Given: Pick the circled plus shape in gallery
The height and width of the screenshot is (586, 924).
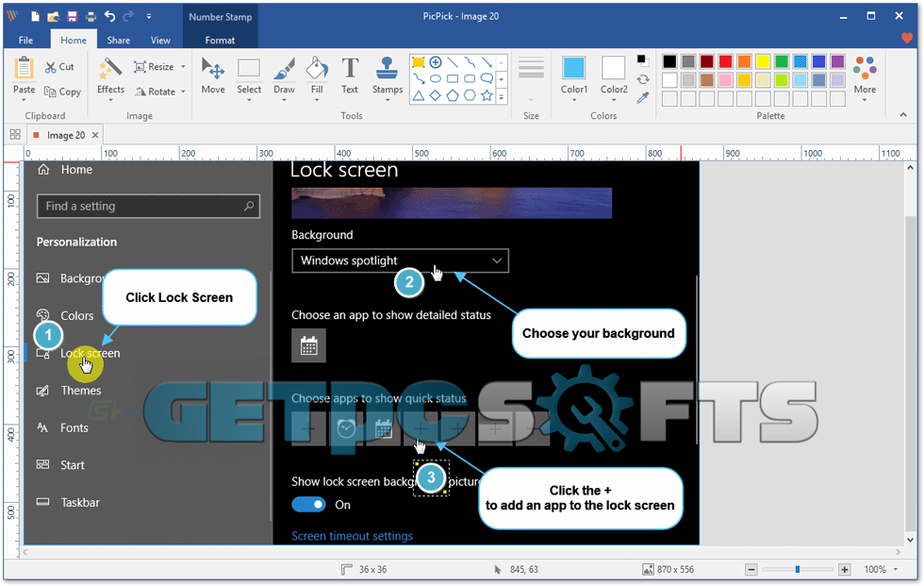Looking at the screenshot, I should 436,62.
